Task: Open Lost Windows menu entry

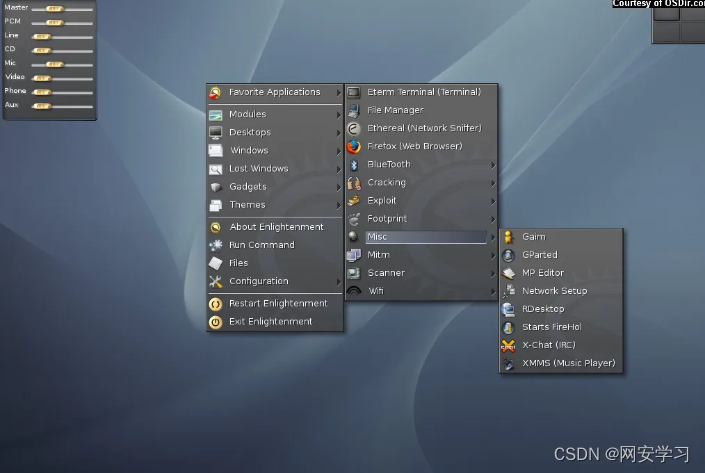Action: click(x=275, y=169)
